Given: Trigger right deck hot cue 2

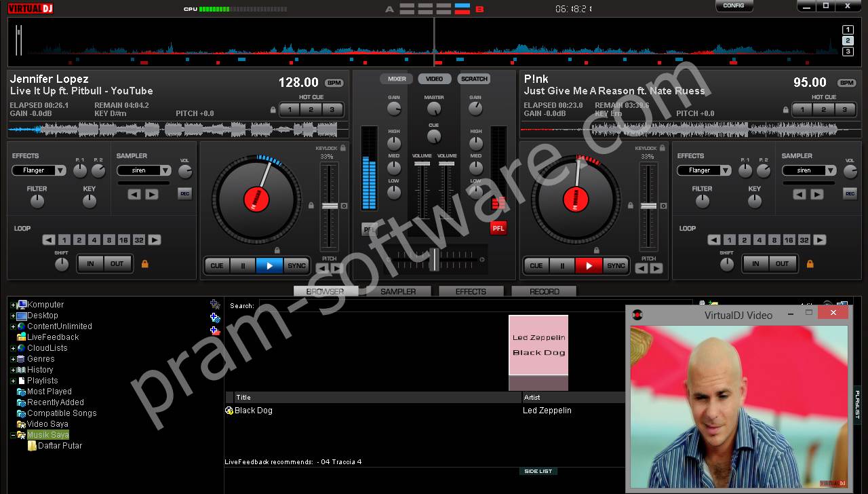Looking at the screenshot, I should pyautogui.click(x=823, y=109).
